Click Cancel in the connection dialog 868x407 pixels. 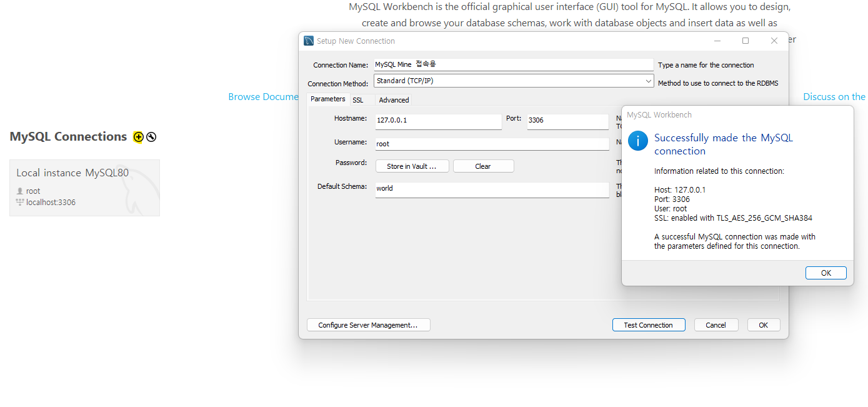(x=716, y=325)
